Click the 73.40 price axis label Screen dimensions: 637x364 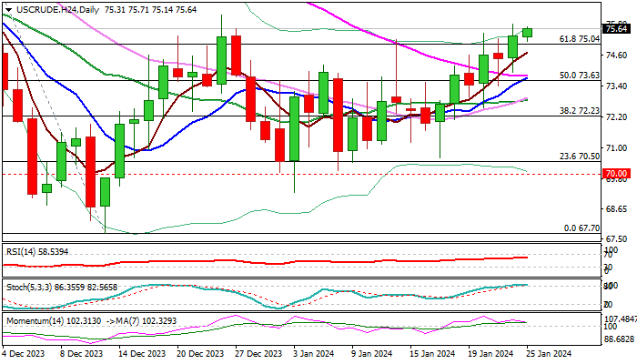(616, 86)
